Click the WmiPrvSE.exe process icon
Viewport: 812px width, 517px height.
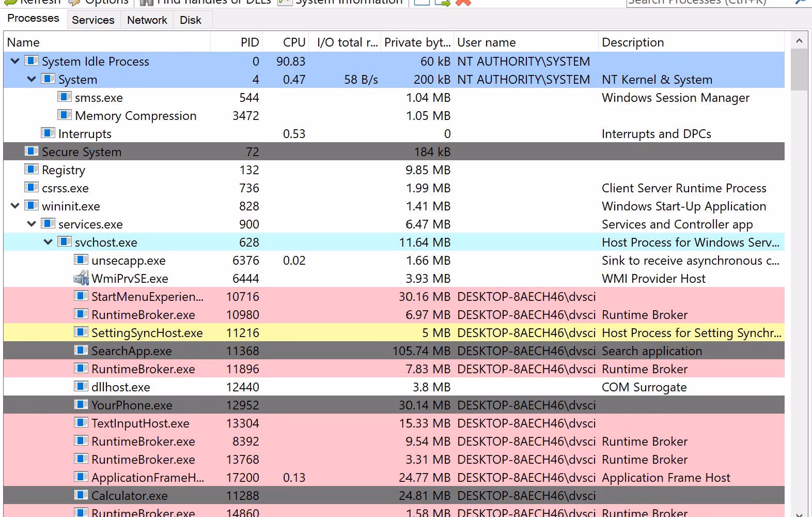[x=81, y=279]
